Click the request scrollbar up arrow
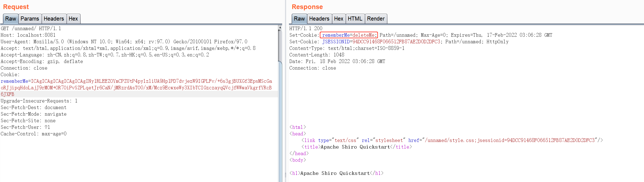 (x=280, y=27)
